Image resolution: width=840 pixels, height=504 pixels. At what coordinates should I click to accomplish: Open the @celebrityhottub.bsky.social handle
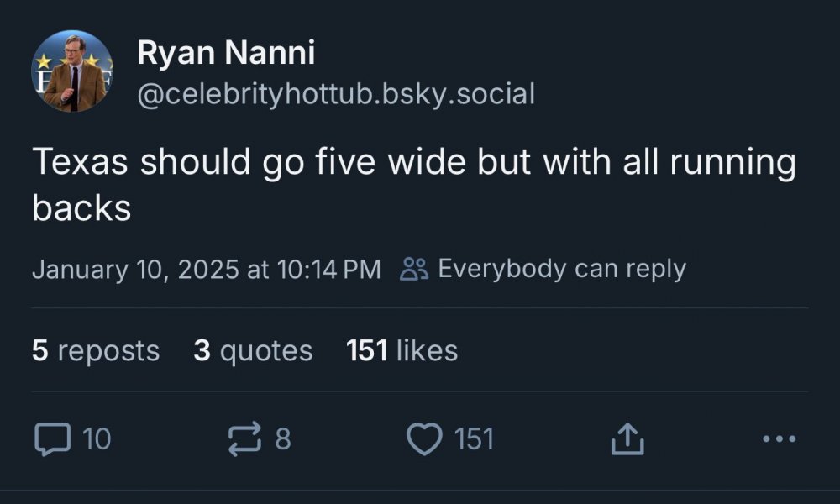pos(335,94)
